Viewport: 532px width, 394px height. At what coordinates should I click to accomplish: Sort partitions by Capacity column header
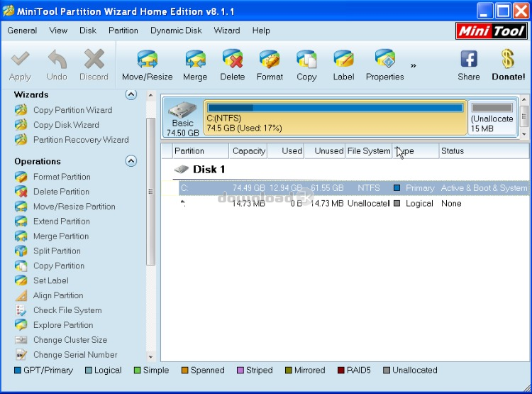(248, 151)
